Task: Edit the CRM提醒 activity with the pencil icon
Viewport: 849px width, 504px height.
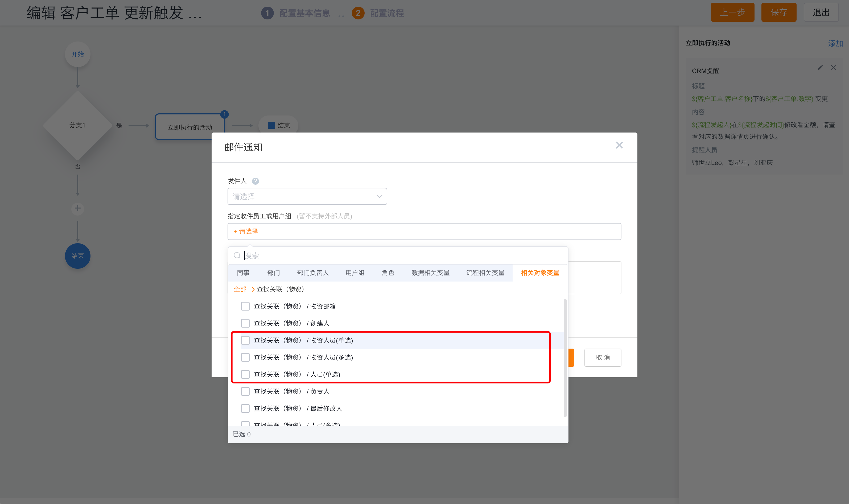Action: 821,68
